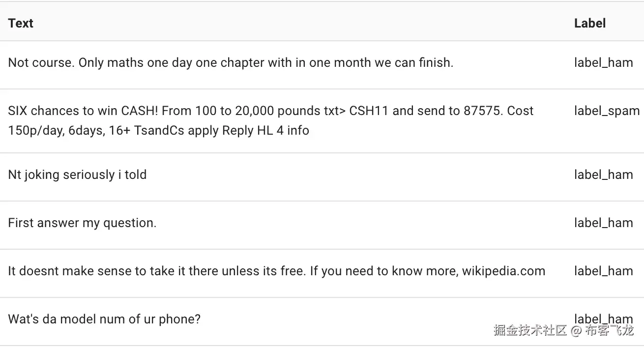
Task: Click label_ham in the wikipedia.com row
Action: [603, 271]
